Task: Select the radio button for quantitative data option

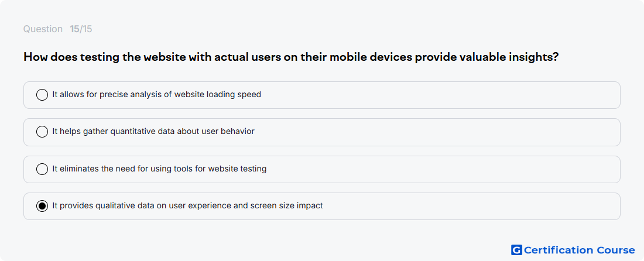Action: (x=42, y=132)
